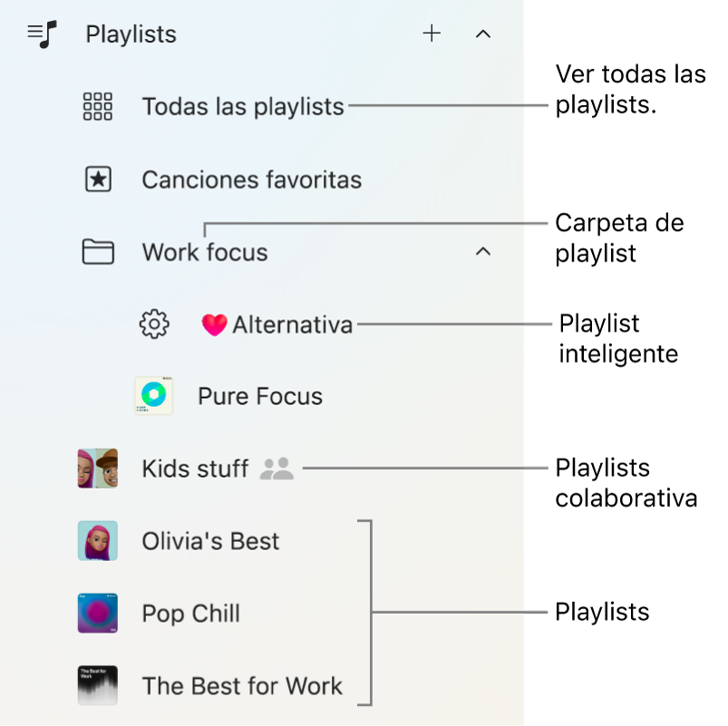
Task: Click the music note sidebar icon
Action: pyautogui.click(x=41, y=34)
